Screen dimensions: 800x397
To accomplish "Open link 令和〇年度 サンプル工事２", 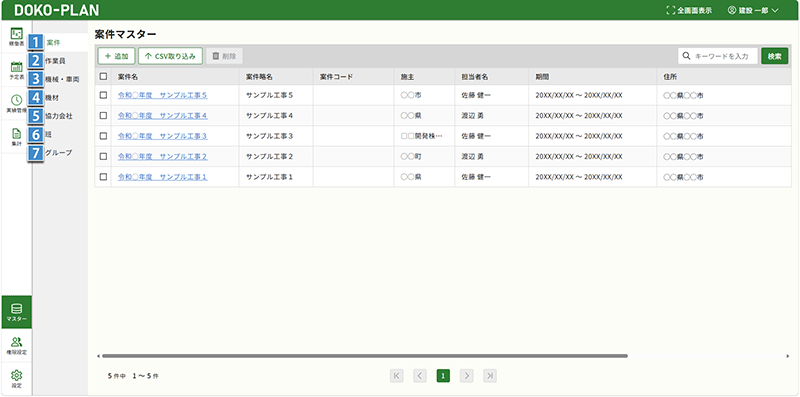I will point(163,157).
